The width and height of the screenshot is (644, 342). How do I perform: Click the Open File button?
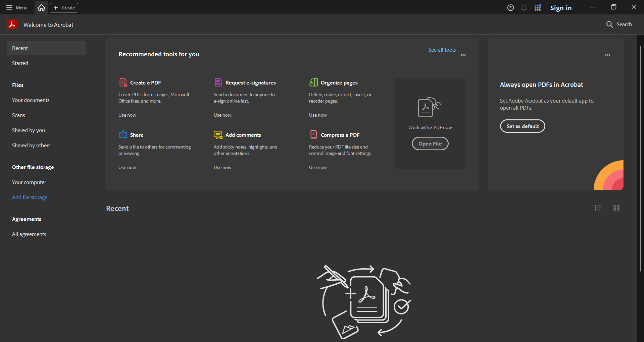(430, 144)
